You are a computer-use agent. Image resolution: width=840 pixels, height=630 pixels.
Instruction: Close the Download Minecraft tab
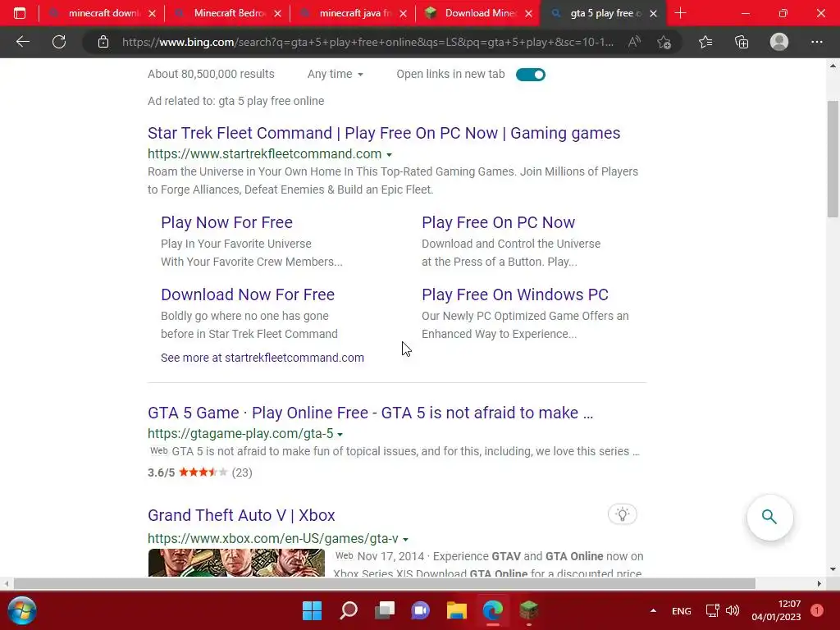coord(529,13)
